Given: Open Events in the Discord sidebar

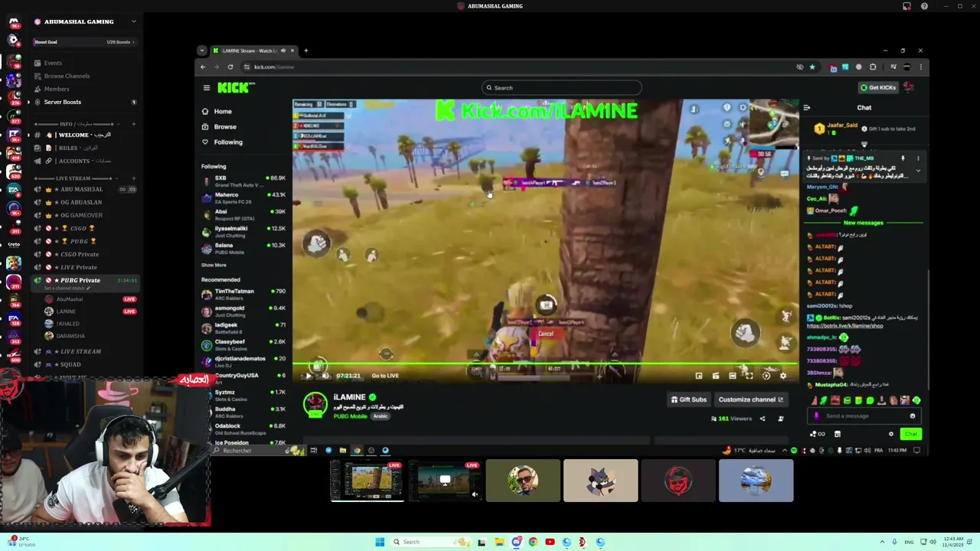Looking at the screenshot, I should (53, 63).
